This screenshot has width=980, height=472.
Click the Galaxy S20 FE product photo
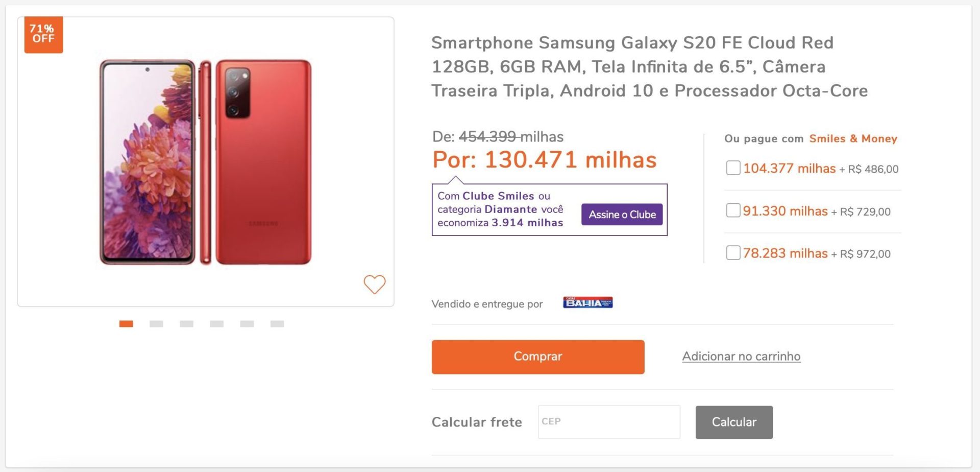pyautogui.click(x=205, y=162)
